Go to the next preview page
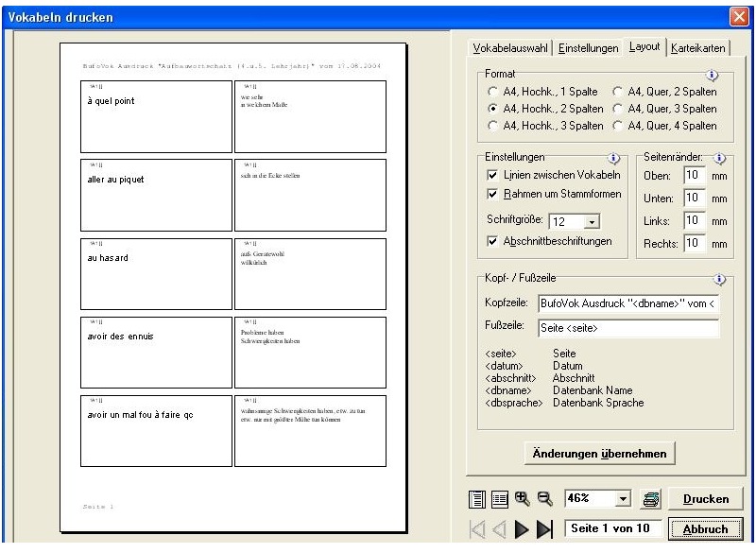756x553 pixels. [522, 528]
